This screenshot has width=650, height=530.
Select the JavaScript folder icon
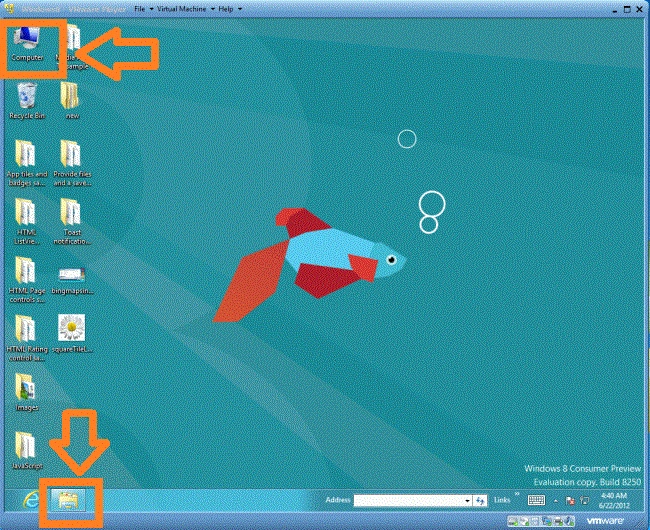point(27,450)
